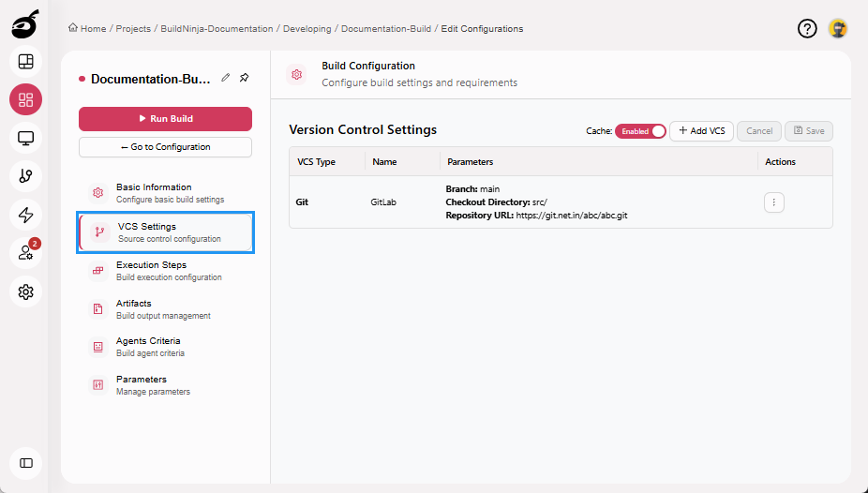
Task: Click the Save button
Action: 809,131
